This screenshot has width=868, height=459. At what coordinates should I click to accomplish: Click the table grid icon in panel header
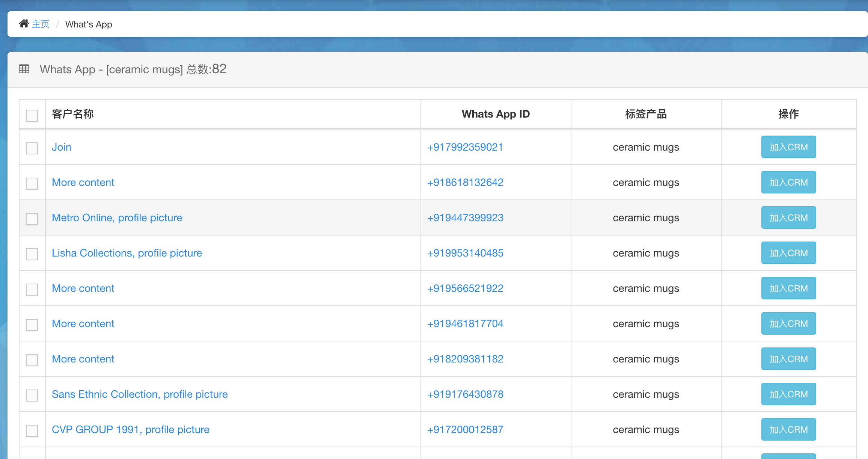24,69
